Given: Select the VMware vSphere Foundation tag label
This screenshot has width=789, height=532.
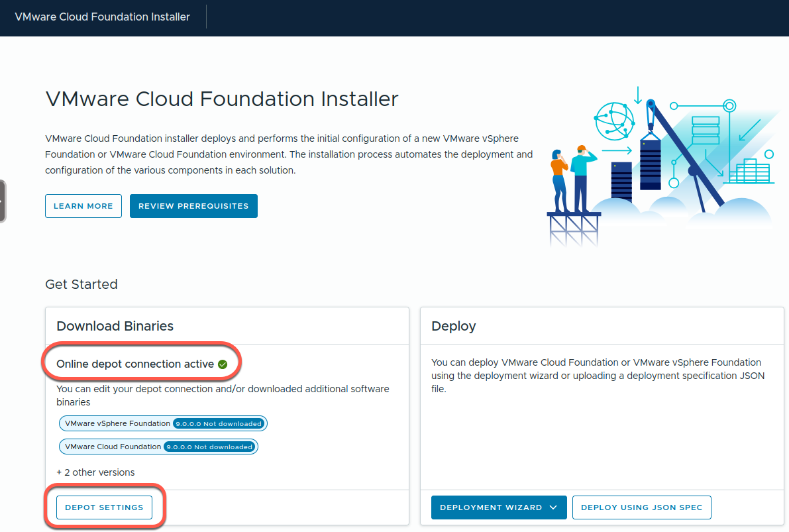Looking at the screenshot, I should [x=117, y=423].
